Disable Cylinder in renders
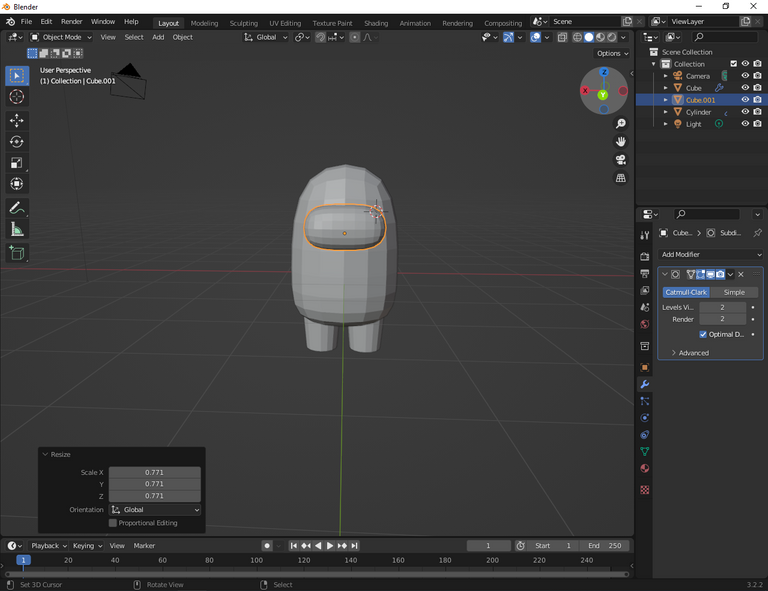 coord(757,112)
